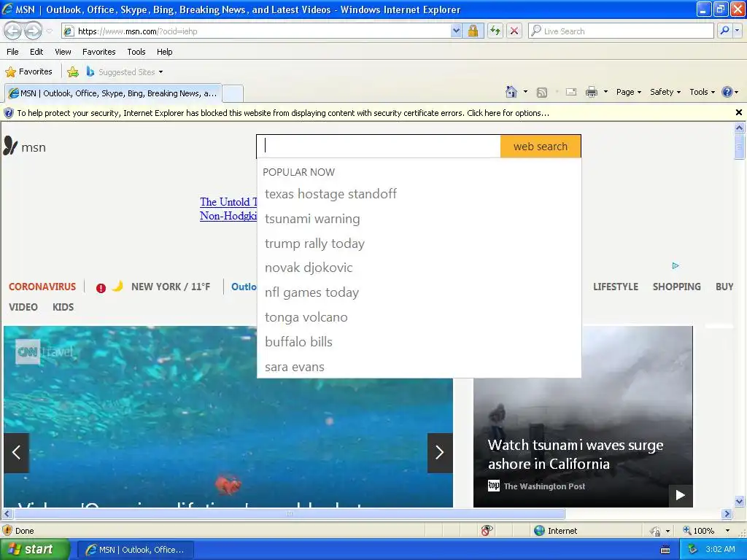
Task: Select 'novak djokovic' suggestion
Action: pos(309,268)
